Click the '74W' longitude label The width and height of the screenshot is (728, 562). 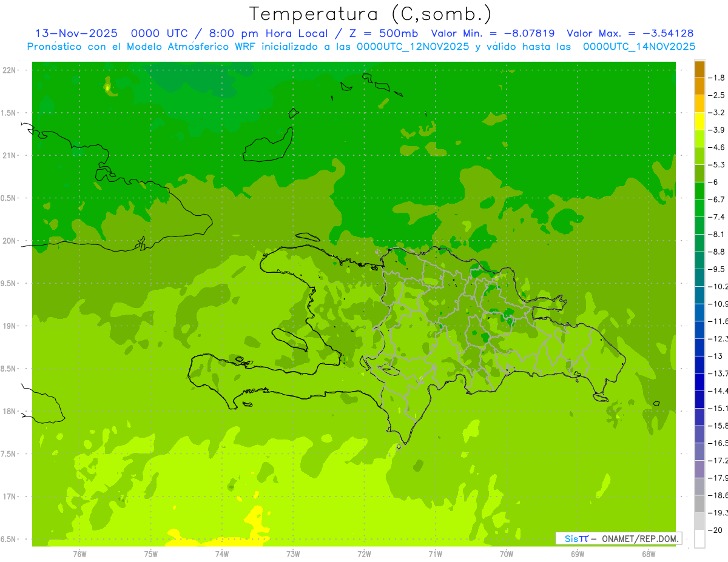tap(222, 554)
